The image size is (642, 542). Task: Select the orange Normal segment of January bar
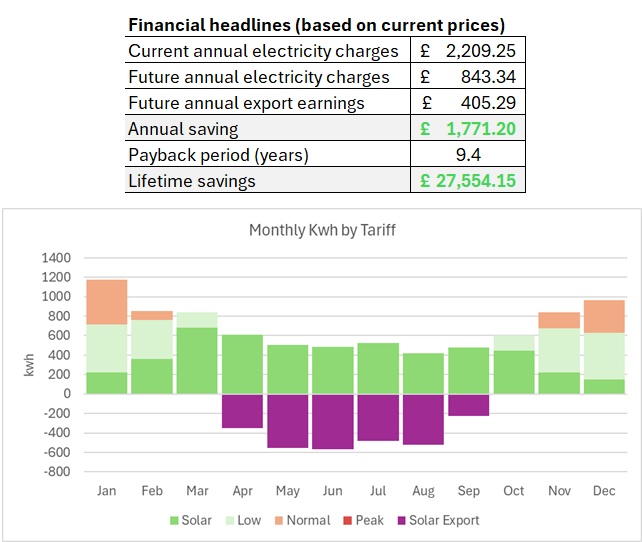pos(106,302)
